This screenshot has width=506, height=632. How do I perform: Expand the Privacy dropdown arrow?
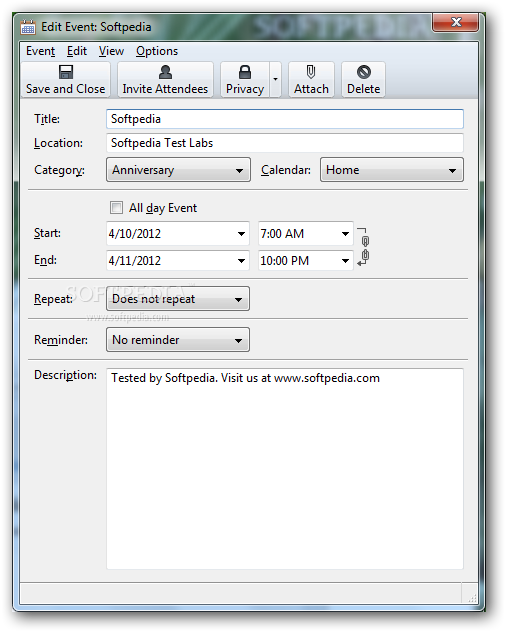275,80
